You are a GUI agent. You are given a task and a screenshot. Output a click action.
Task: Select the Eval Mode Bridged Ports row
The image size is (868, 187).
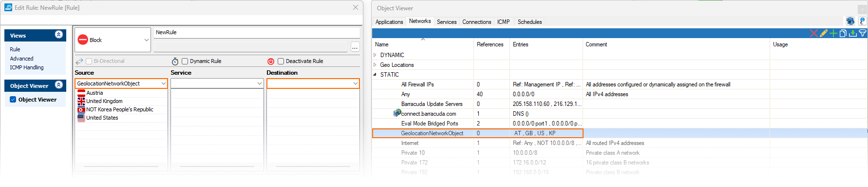pyautogui.click(x=620, y=124)
